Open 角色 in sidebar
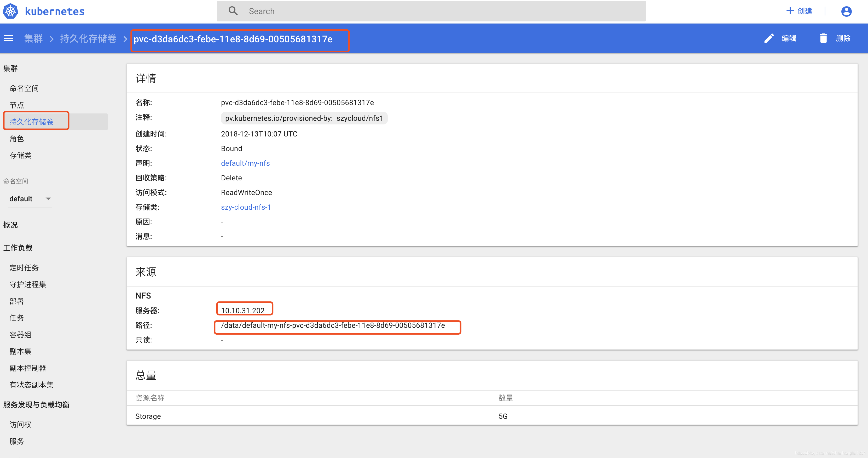This screenshot has width=868, height=458. (17, 139)
